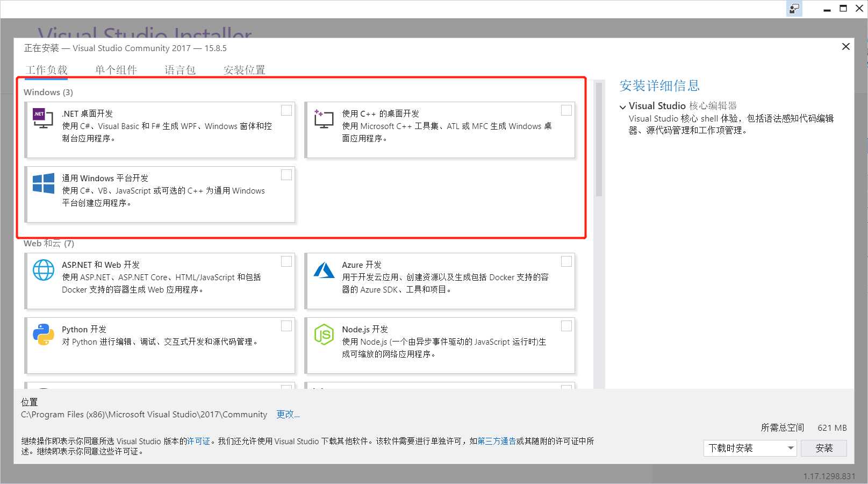
Task: Click the 位置 label
Action: (x=30, y=402)
